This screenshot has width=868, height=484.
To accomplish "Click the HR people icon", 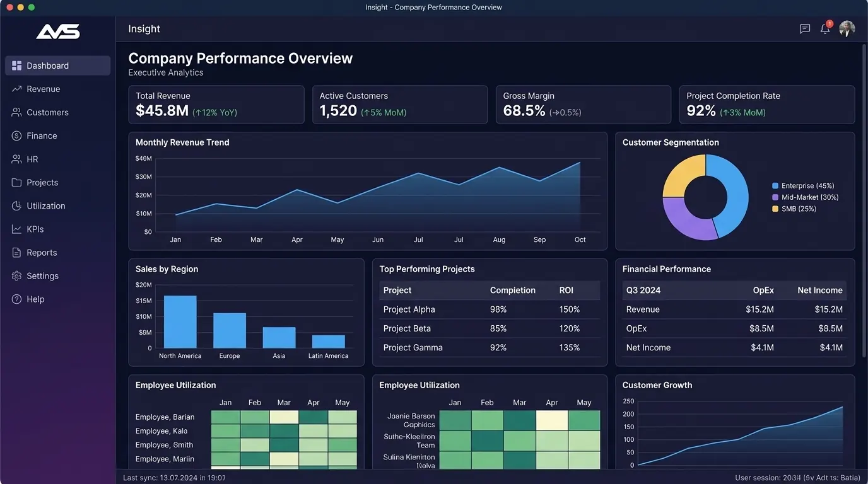I will tap(16, 159).
